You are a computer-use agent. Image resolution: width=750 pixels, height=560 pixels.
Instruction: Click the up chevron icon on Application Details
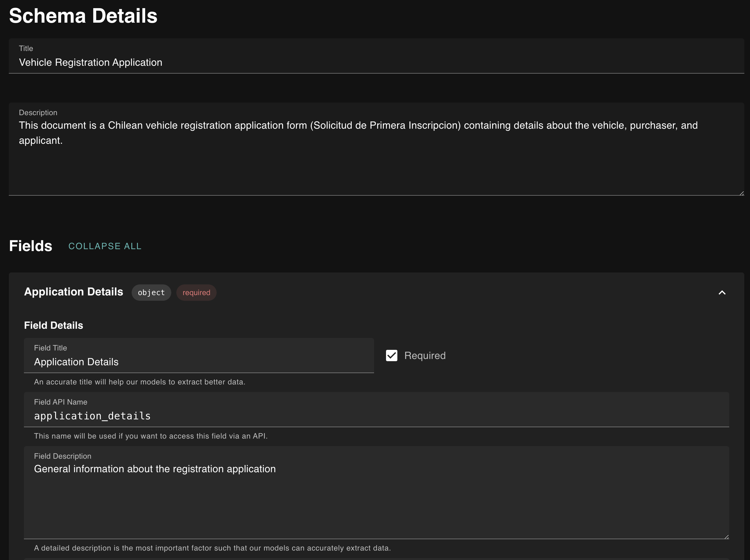[723, 292]
